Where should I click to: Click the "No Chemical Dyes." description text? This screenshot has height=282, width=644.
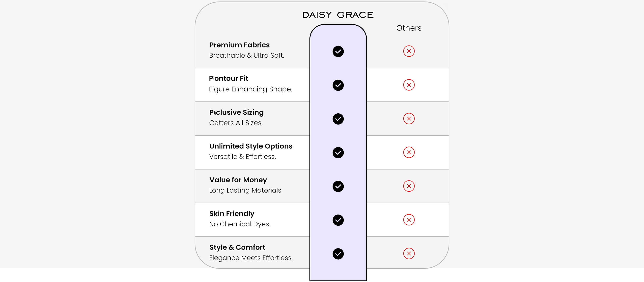click(x=240, y=224)
